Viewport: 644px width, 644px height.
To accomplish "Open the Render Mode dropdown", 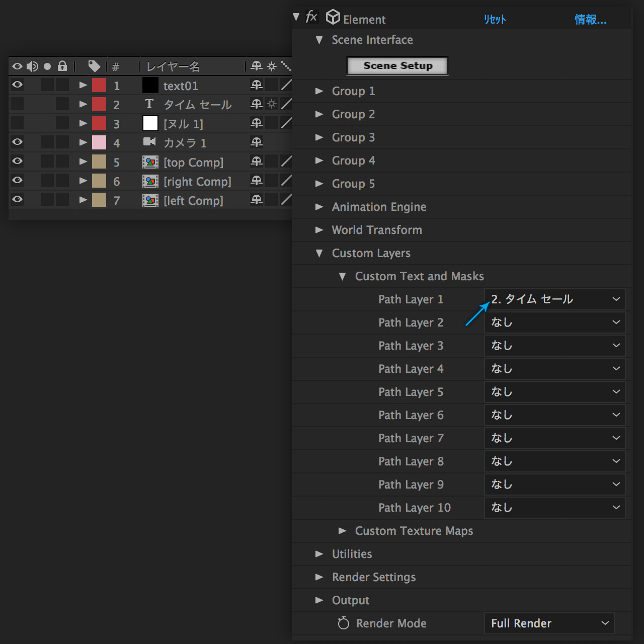I will pyautogui.click(x=549, y=623).
